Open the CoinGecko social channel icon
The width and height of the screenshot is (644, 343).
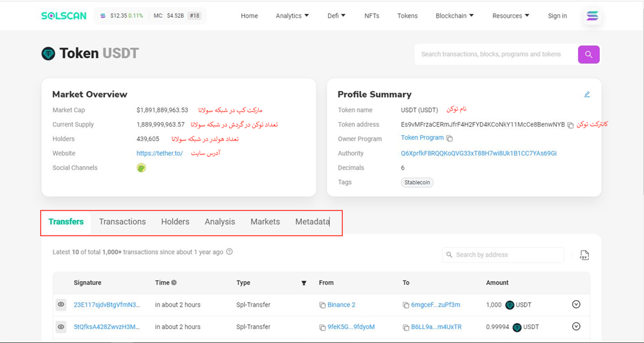(141, 168)
